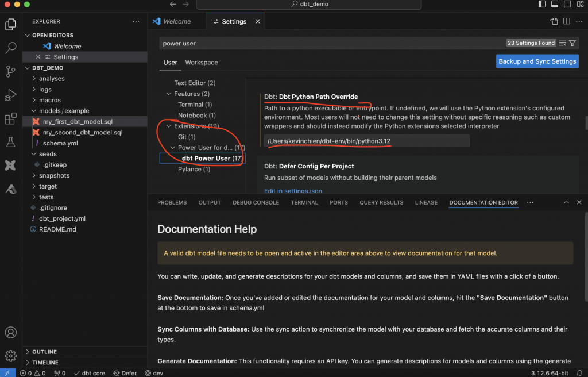Image resolution: width=588 pixels, height=377 pixels.
Task: Close the bottom panel
Action: [x=579, y=202]
